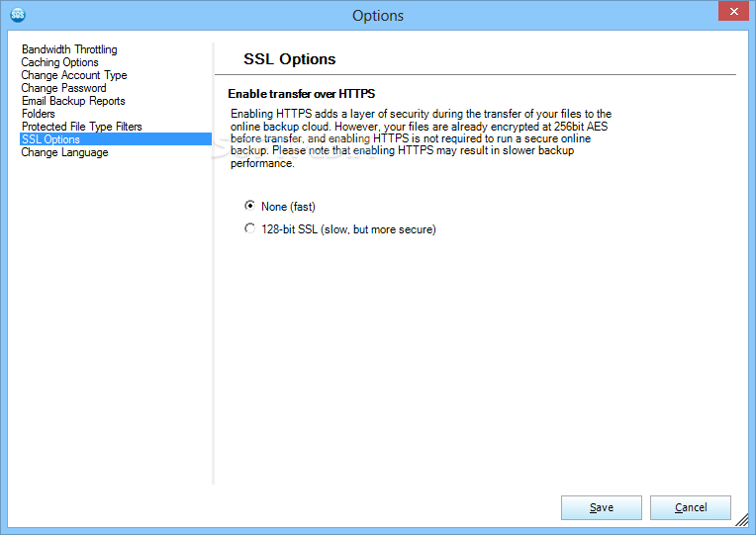Go to Change Password section
Screen dimensions: 756x535
(x=63, y=88)
